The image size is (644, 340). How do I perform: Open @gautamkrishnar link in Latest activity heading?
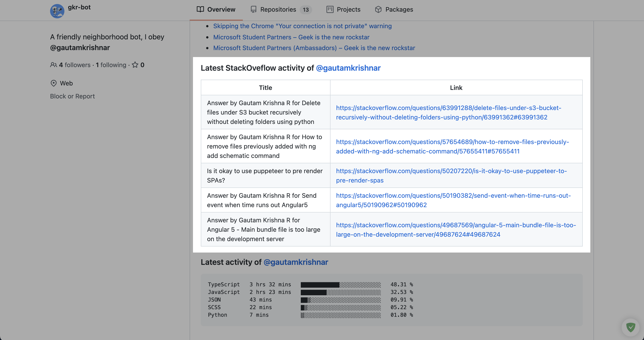(x=296, y=262)
